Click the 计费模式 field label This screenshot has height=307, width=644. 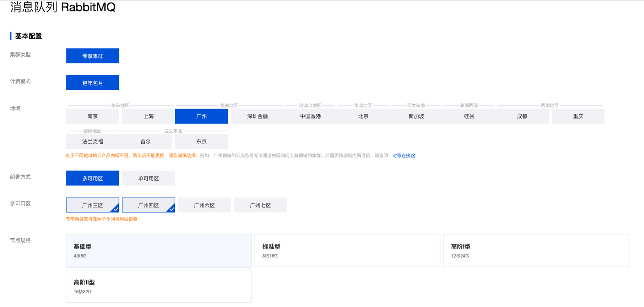[x=20, y=81]
